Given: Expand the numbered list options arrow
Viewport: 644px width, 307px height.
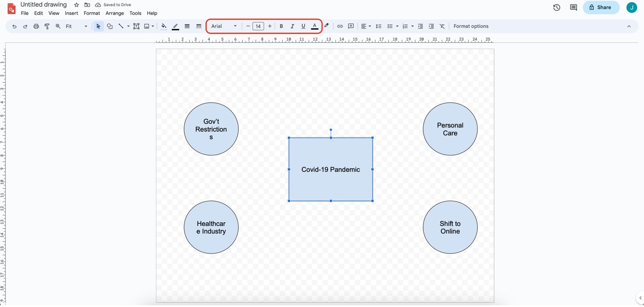Looking at the screenshot, I should tap(413, 27).
